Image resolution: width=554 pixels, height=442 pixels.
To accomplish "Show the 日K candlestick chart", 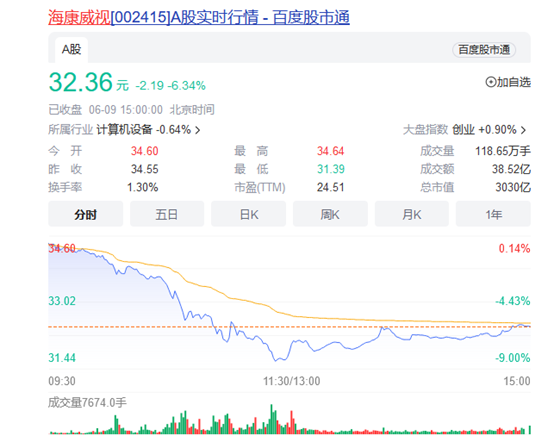I will [248, 214].
